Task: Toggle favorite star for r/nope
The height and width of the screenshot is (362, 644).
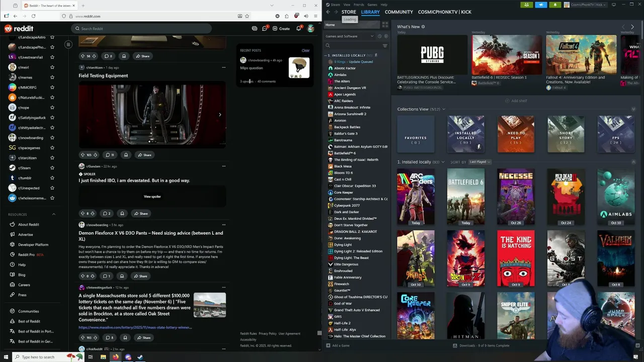Action: 52,108
